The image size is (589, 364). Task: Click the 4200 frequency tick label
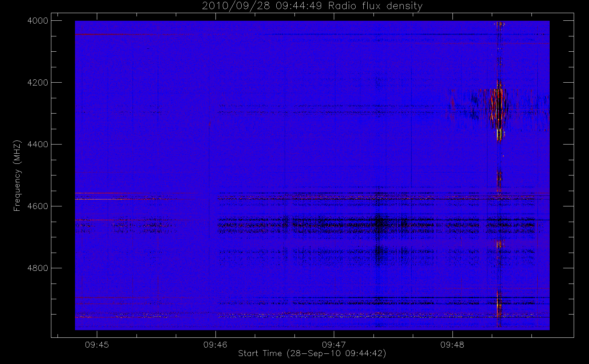[38, 83]
